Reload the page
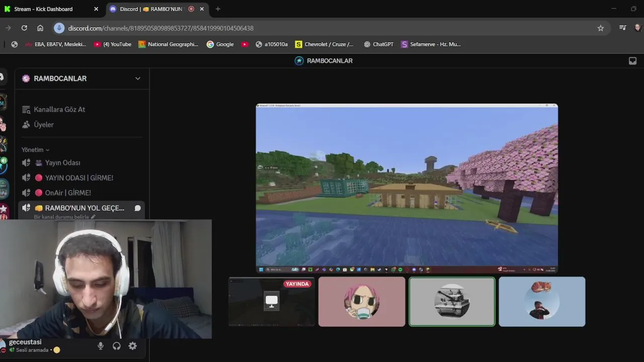Image resolution: width=644 pixels, height=362 pixels. click(x=24, y=28)
